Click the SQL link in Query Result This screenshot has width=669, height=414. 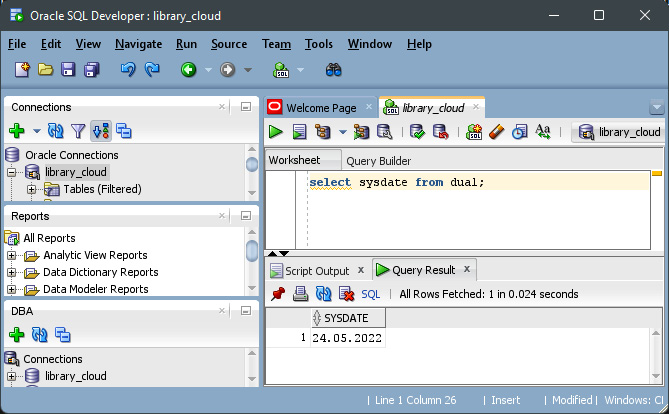point(370,294)
